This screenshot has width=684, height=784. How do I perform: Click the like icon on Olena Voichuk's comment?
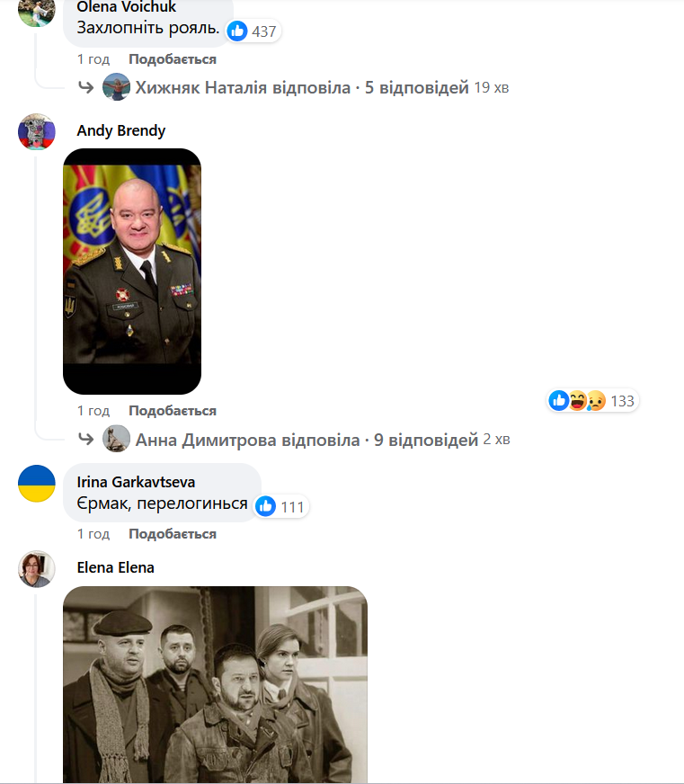coord(237,31)
